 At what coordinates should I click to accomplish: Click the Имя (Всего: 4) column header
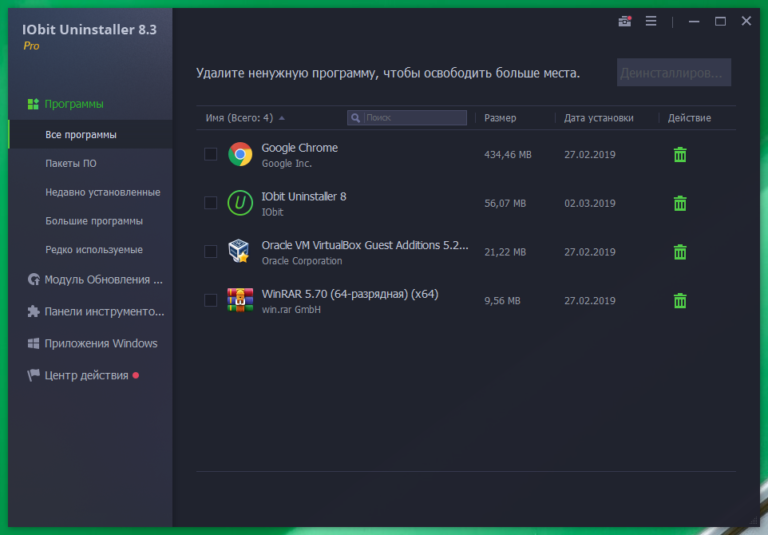click(239, 118)
